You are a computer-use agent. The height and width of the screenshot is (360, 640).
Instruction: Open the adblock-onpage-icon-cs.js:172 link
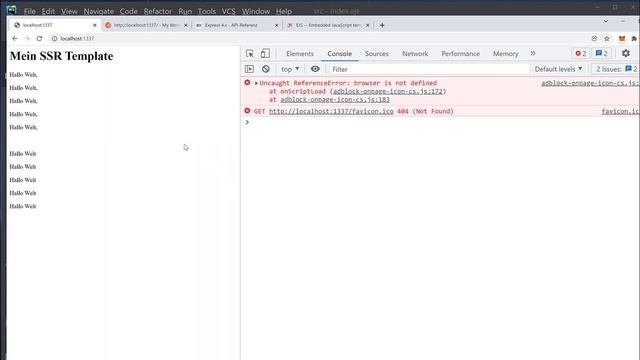pos(388,91)
